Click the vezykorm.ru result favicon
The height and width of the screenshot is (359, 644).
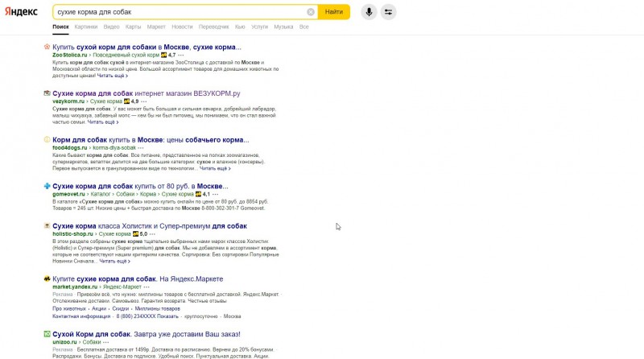point(47,93)
